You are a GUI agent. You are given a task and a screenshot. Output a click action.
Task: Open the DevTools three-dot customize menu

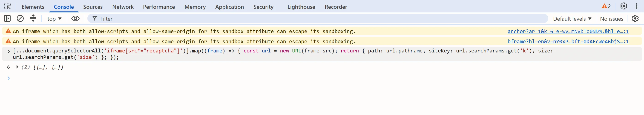[x=636, y=6]
